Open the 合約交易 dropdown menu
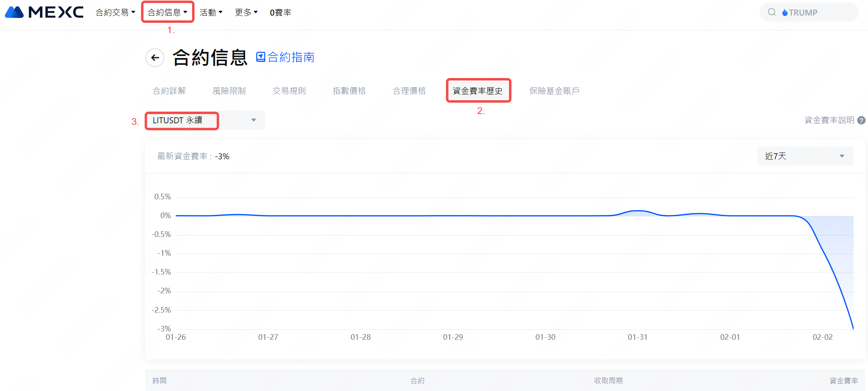 click(115, 12)
